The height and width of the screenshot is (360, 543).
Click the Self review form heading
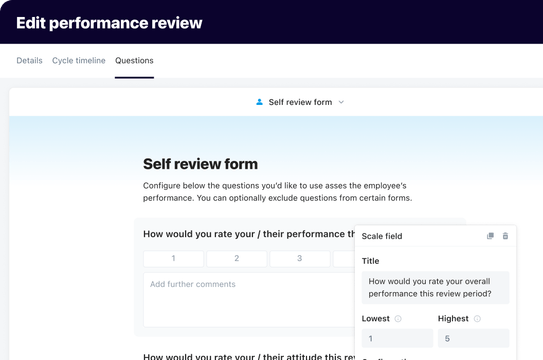(x=201, y=164)
